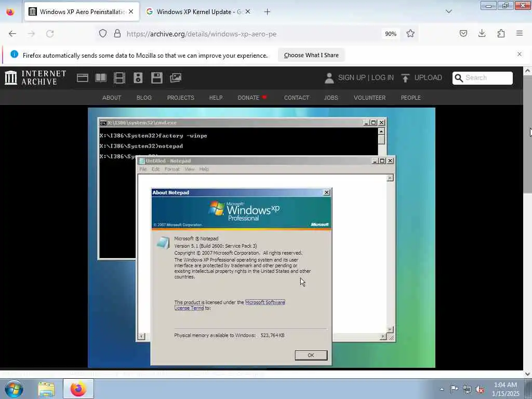Open the Images icon in Archive header

[176, 78]
